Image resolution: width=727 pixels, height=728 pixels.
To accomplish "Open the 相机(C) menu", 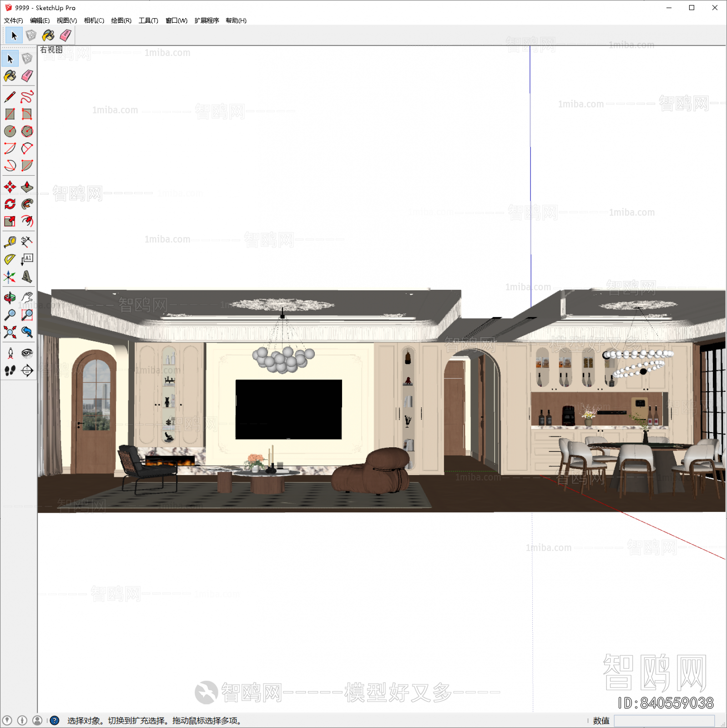I will 94,20.
